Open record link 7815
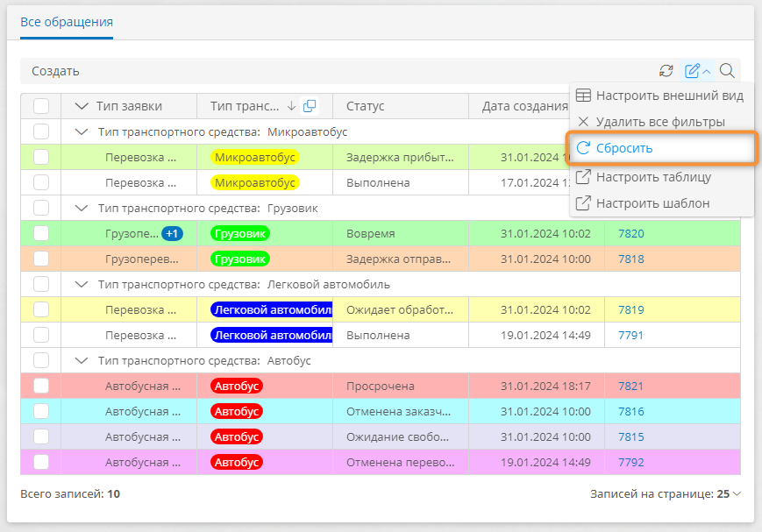Screen dimensions: 762x532 (630, 436)
